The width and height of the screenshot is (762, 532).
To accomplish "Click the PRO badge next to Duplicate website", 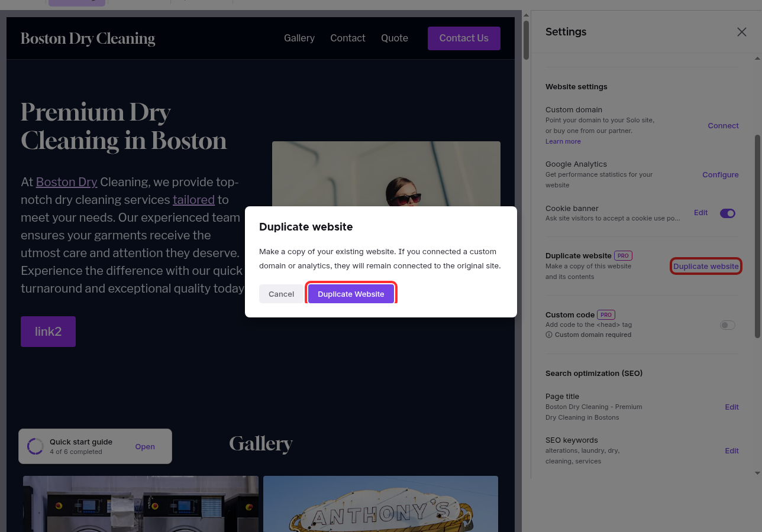I will (x=623, y=256).
